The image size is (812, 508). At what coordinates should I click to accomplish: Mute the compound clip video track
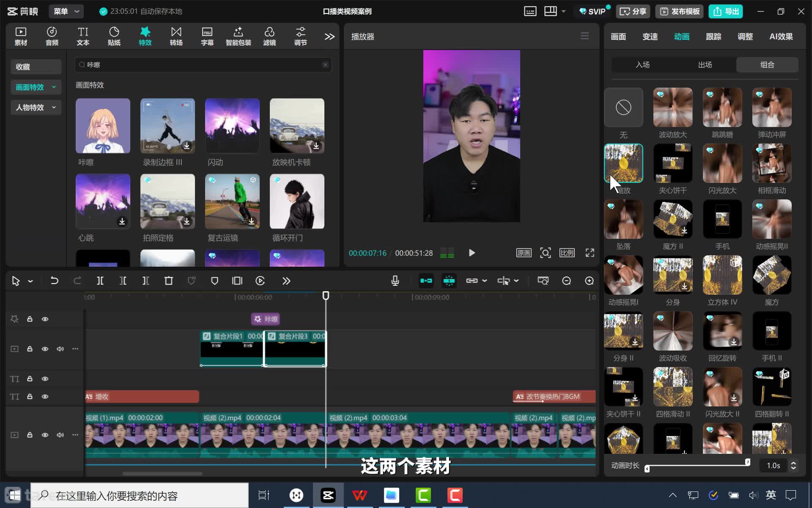(x=60, y=349)
